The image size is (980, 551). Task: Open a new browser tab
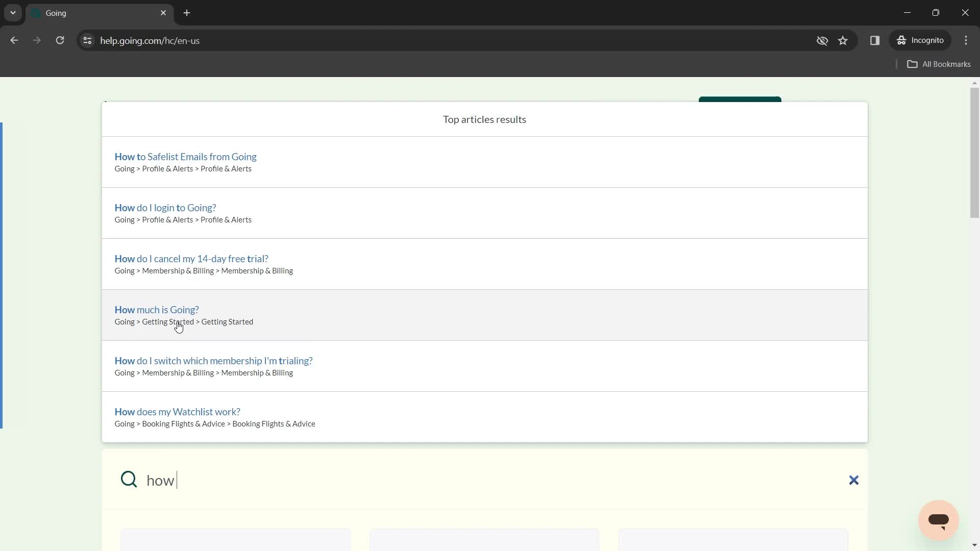click(187, 13)
